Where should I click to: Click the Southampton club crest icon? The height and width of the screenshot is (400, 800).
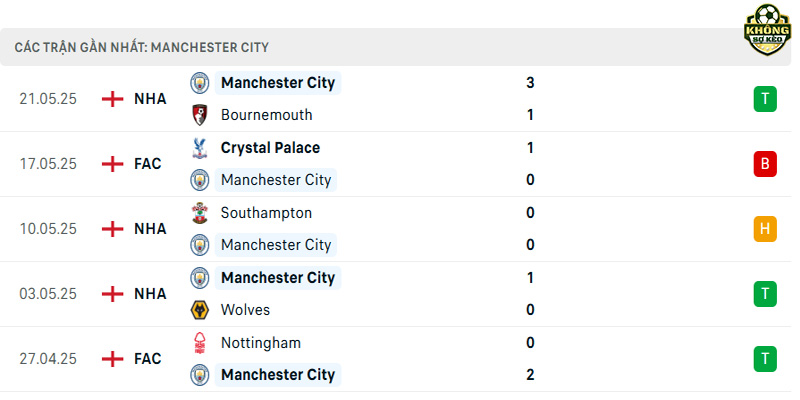point(199,213)
